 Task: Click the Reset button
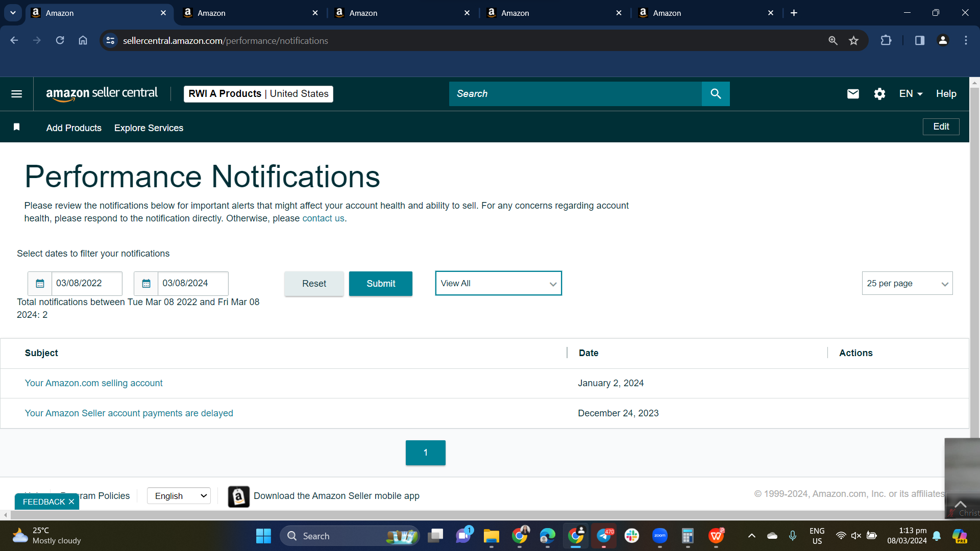314,284
